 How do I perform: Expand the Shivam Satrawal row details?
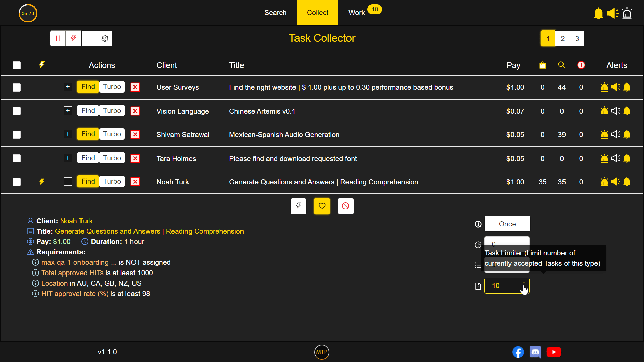[x=68, y=134]
